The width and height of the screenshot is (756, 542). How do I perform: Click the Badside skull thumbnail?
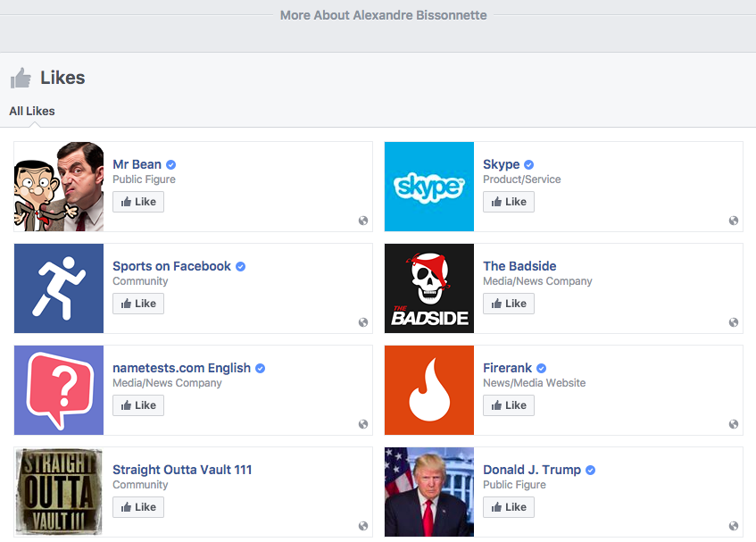click(x=429, y=288)
